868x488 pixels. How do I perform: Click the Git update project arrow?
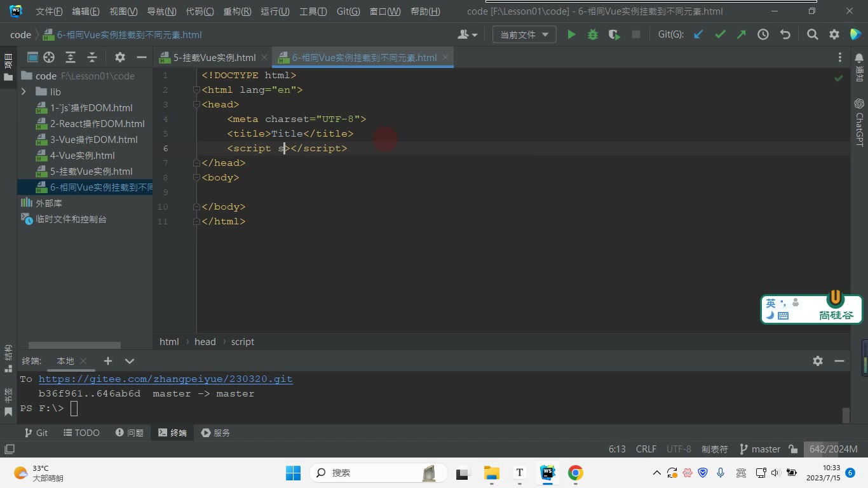(x=698, y=35)
